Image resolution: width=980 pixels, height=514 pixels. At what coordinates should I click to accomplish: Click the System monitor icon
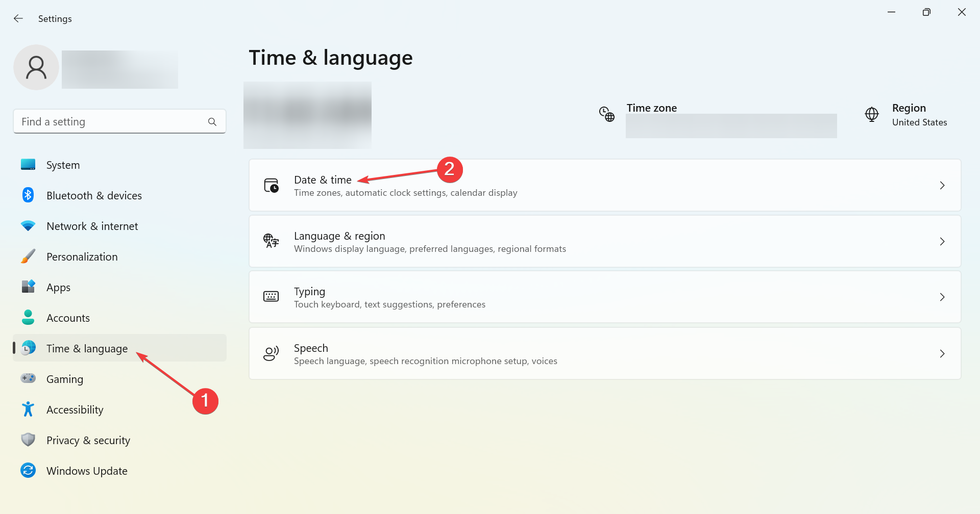pyautogui.click(x=28, y=165)
